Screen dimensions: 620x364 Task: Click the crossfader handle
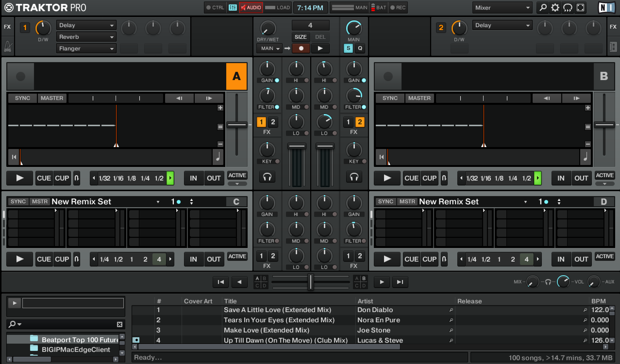(310, 281)
